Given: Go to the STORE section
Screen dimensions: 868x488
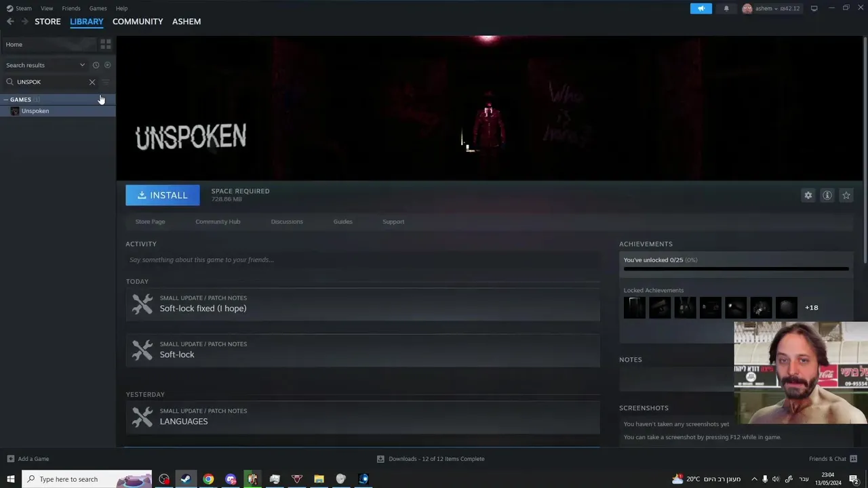Looking at the screenshot, I should 47,22.
